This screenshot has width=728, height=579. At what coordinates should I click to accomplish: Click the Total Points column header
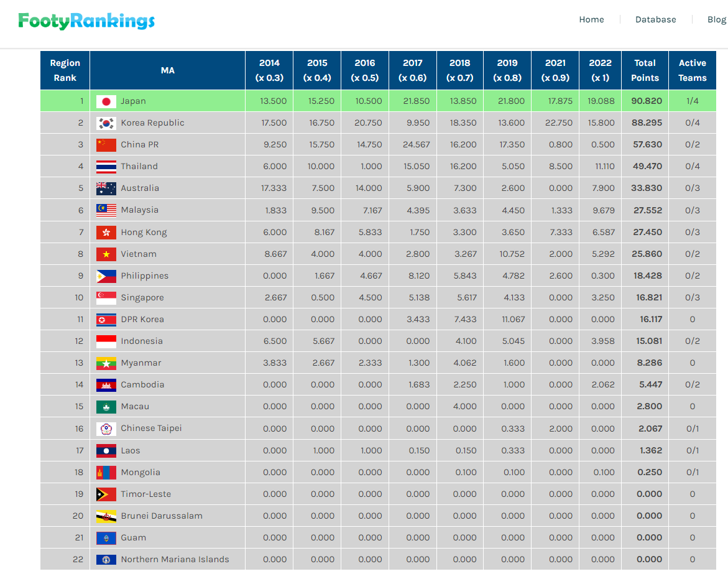point(645,70)
